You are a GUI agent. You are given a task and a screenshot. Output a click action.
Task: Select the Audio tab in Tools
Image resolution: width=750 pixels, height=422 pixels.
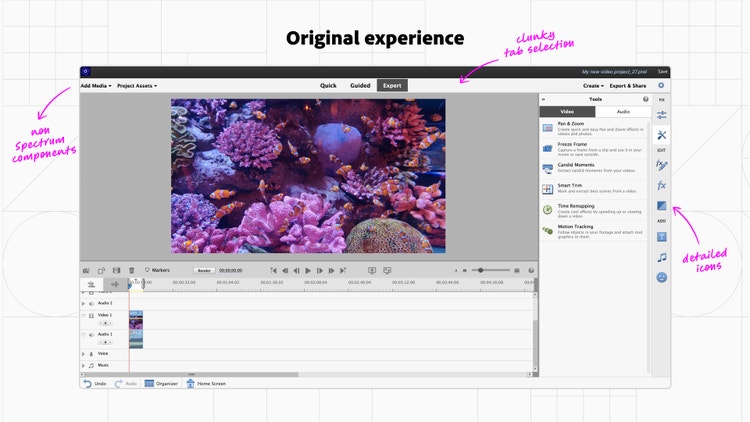[623, 111]
